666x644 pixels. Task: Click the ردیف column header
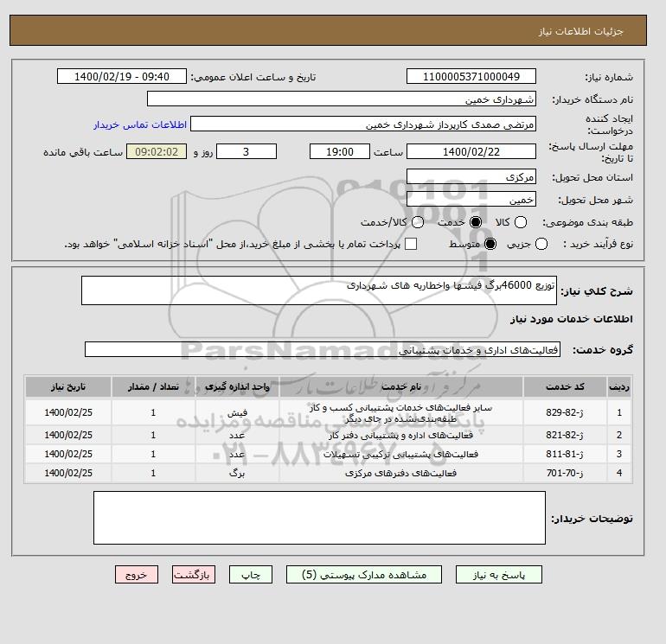(x=619, y=386)
